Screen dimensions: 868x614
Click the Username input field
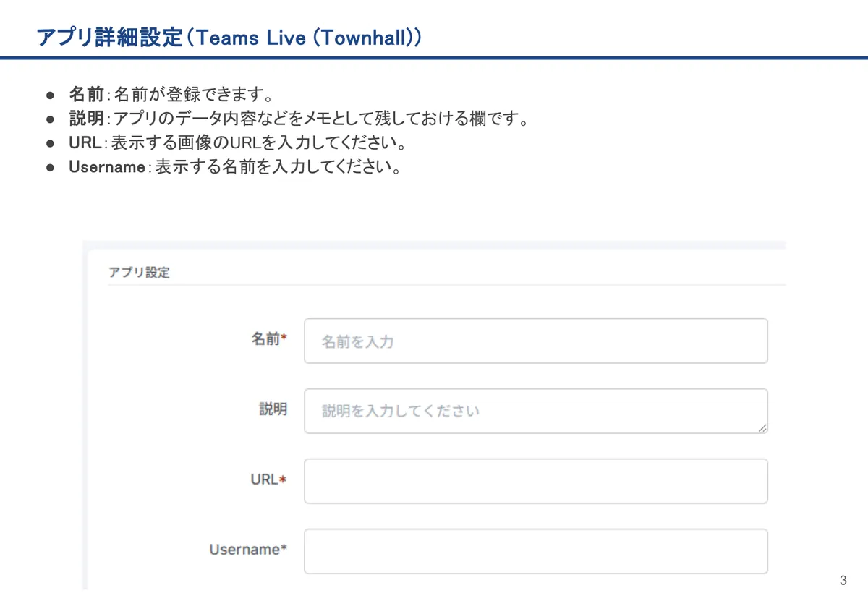[535, 551]
